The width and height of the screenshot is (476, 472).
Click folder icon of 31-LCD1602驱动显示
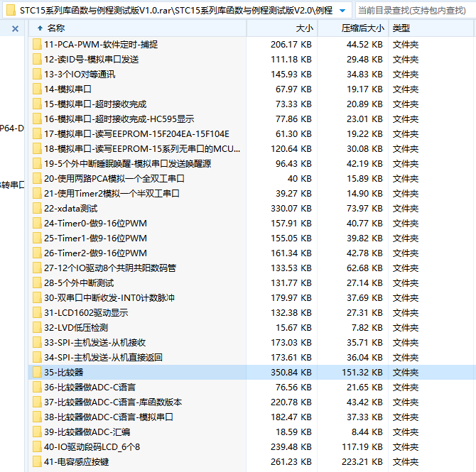[37, 313]
